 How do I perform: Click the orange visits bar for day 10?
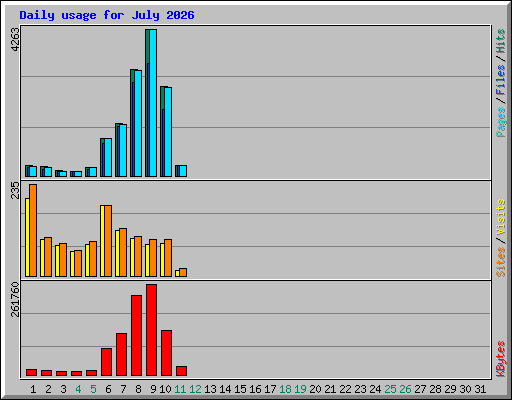pyautogui.click(x=168, y=258)
